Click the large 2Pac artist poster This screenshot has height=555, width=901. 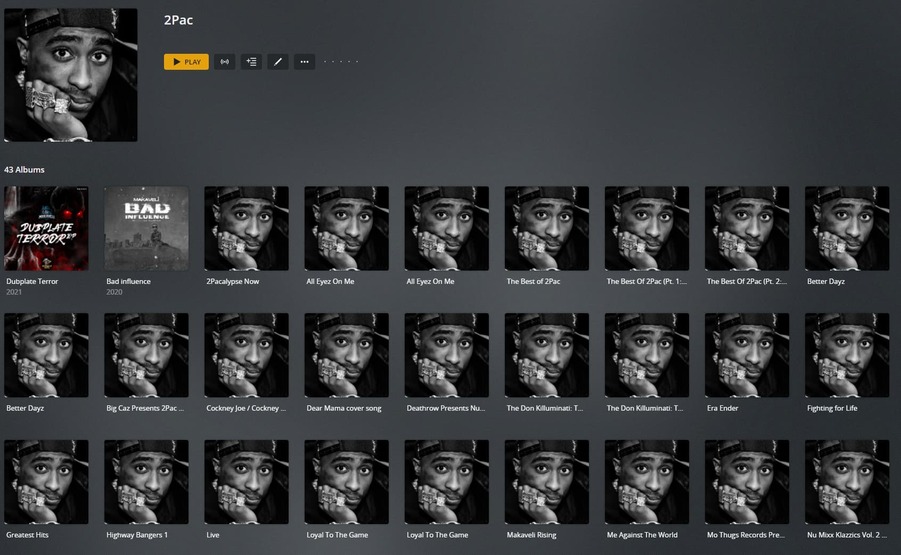click(x=71, y=75)
